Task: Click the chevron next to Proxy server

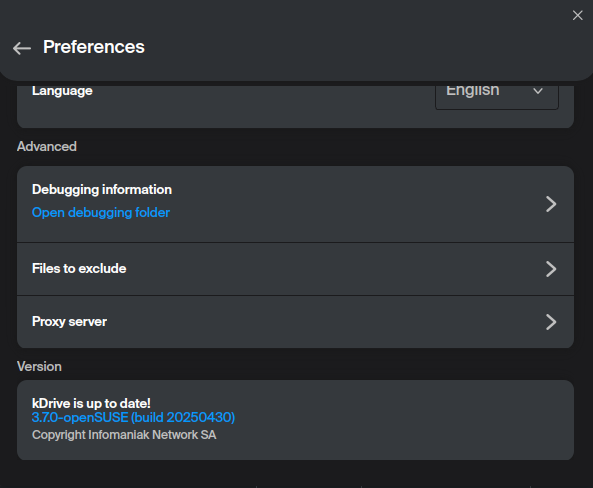Action: [x=551, y=322]
